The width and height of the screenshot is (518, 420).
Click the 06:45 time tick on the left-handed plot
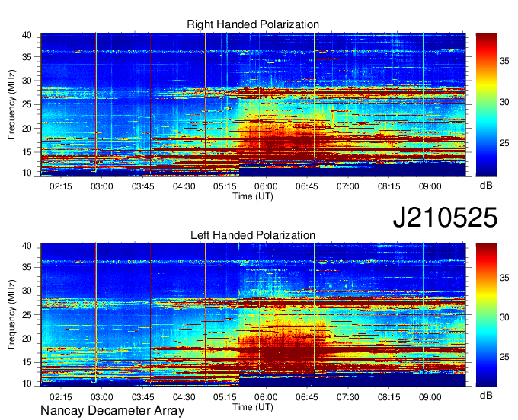[x=307, y=397]
